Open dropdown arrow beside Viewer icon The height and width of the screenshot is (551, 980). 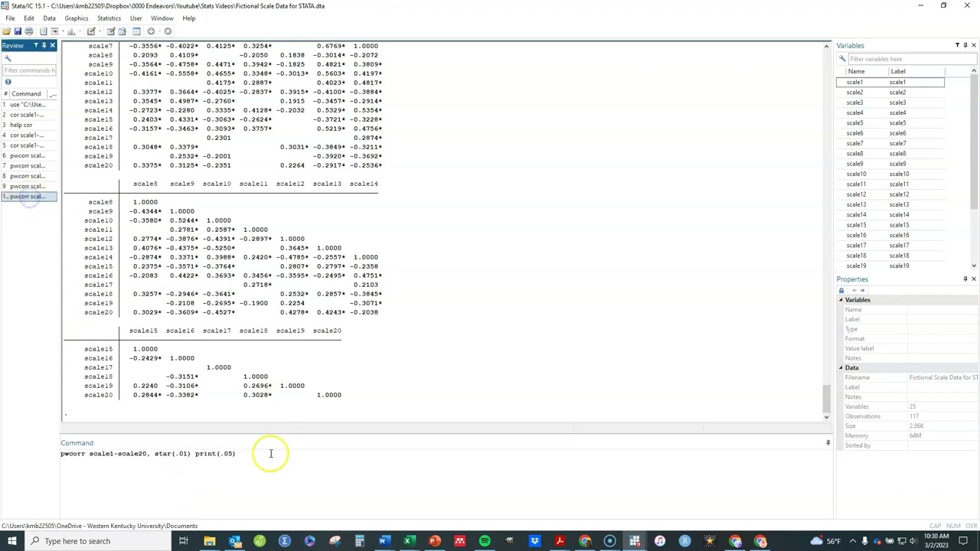coord(63,31)
